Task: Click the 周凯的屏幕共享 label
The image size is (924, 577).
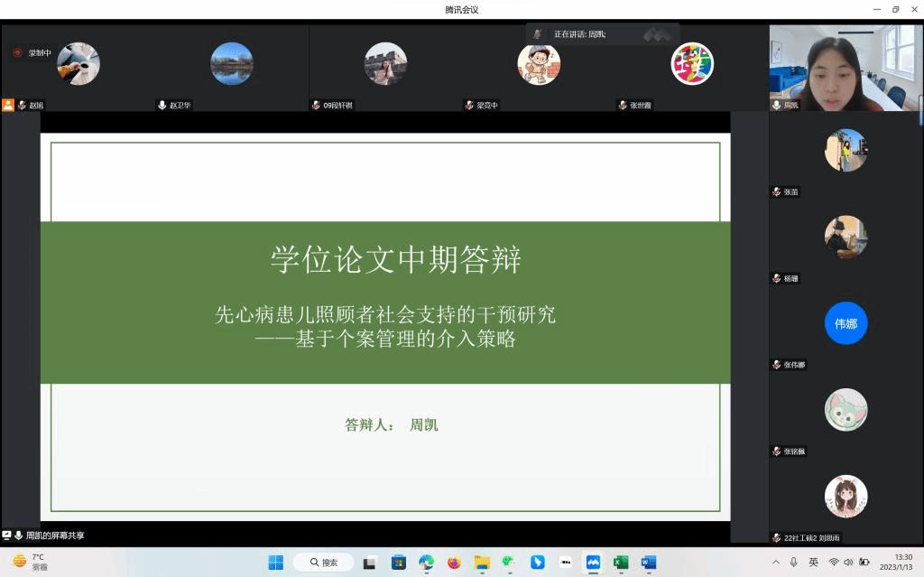Action: 54,535
